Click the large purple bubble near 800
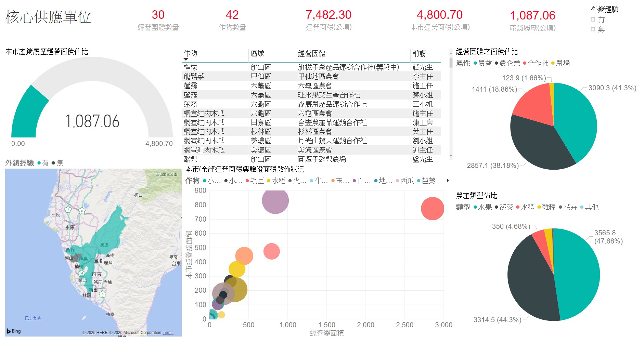Screen dimensions: 644x342 [275, 200]
